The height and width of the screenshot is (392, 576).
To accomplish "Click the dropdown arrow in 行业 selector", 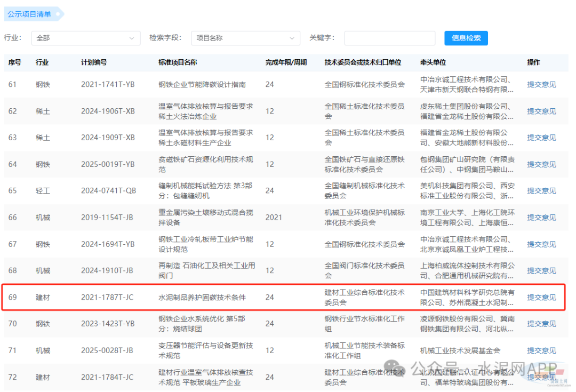I will (132, 38).
